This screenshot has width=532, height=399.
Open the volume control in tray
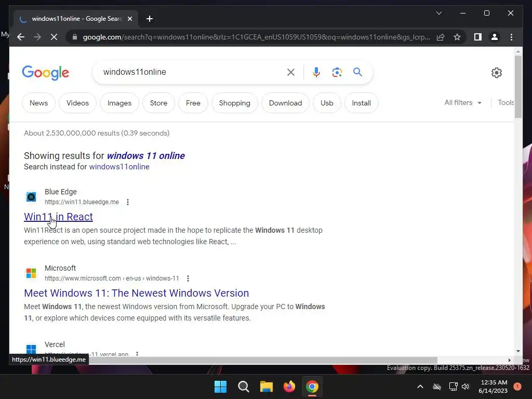pos(465,387)
